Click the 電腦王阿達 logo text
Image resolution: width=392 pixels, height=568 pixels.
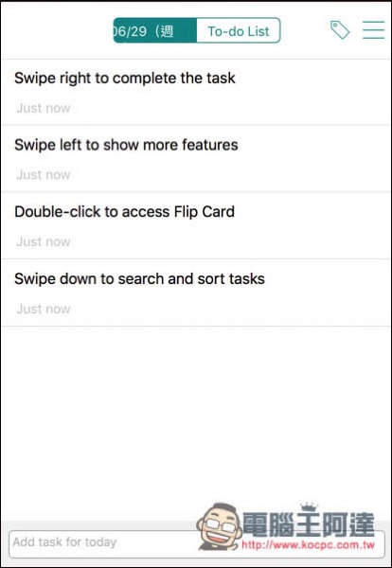pos(309,524)
